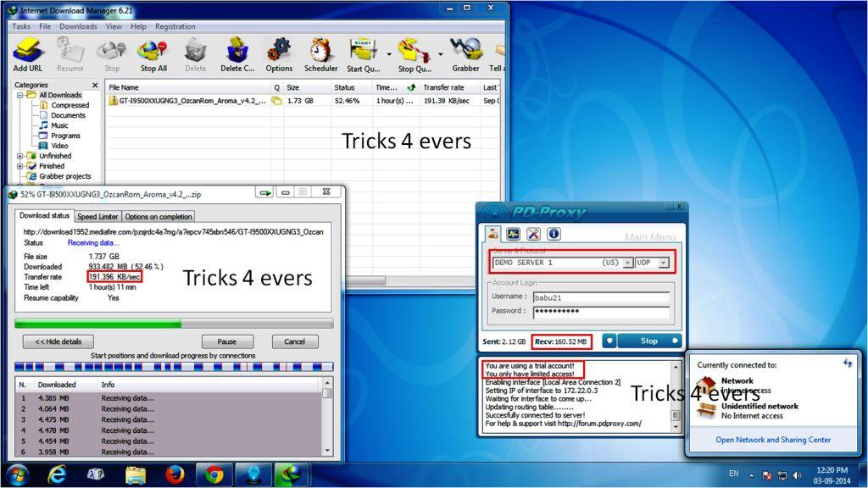Click the Pause button
This screenshot has height=488, width=868.
(227, 341)
